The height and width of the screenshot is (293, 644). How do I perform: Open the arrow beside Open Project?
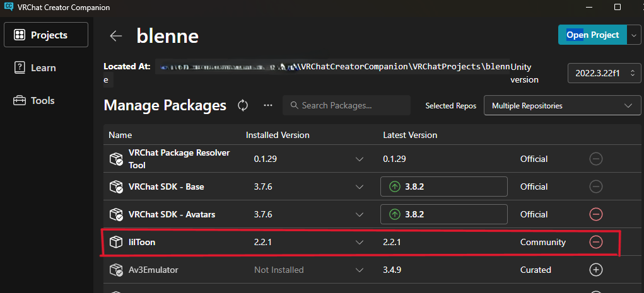pyautogui.click(x=634, y=35)
